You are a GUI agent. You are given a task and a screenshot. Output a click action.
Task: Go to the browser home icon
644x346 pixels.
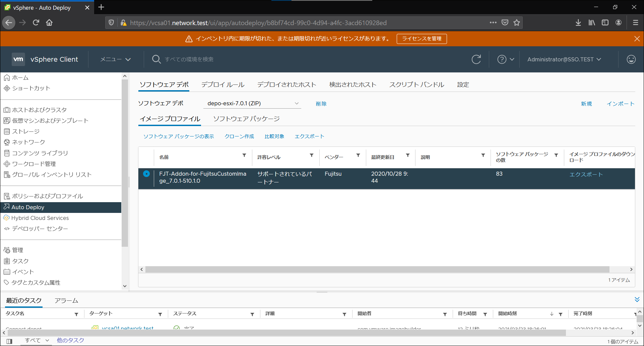(49, 23)
